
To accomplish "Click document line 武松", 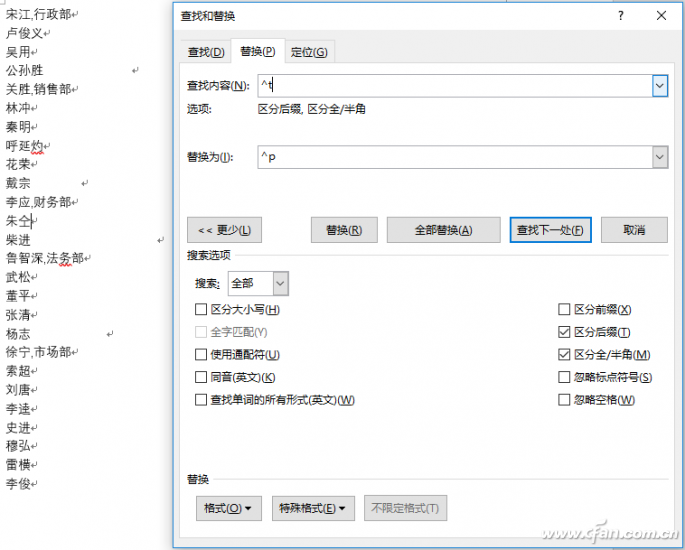I will (18, 277).
